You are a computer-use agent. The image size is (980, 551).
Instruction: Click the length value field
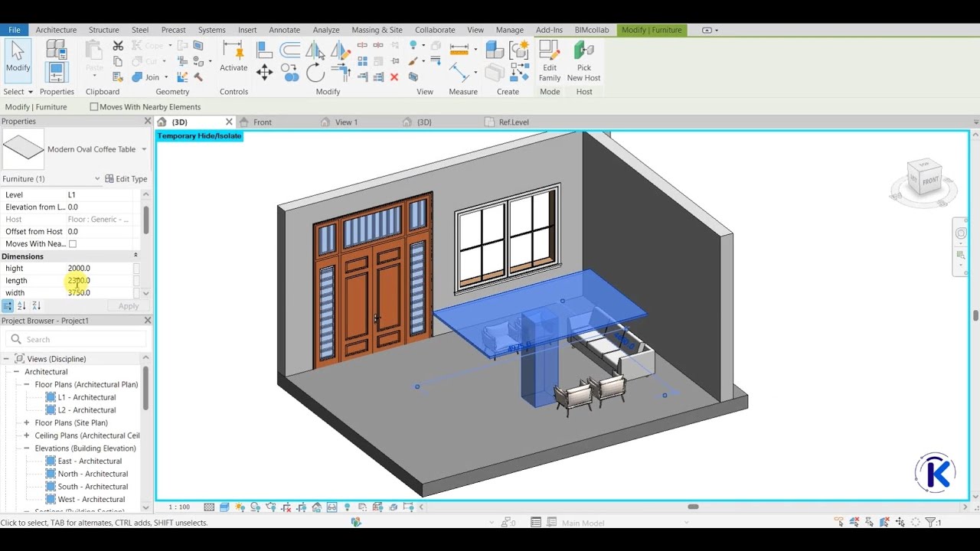(100, 281)
